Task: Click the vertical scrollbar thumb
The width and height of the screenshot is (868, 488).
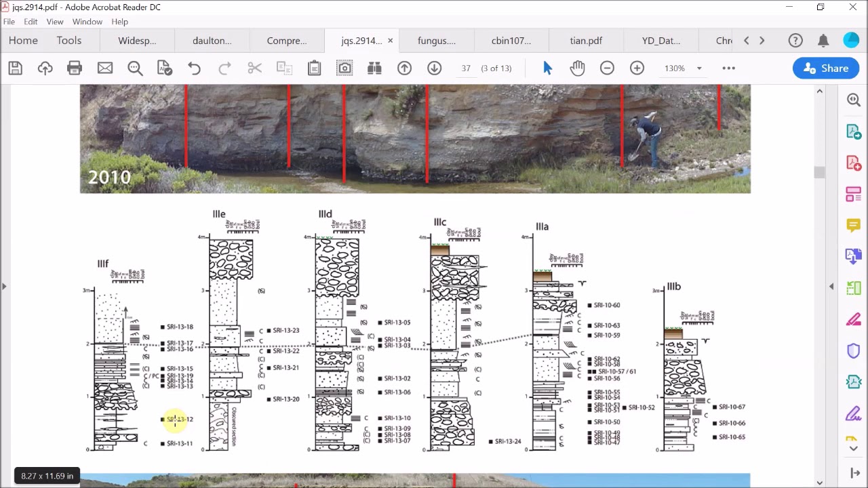Action: pos(819,173)
